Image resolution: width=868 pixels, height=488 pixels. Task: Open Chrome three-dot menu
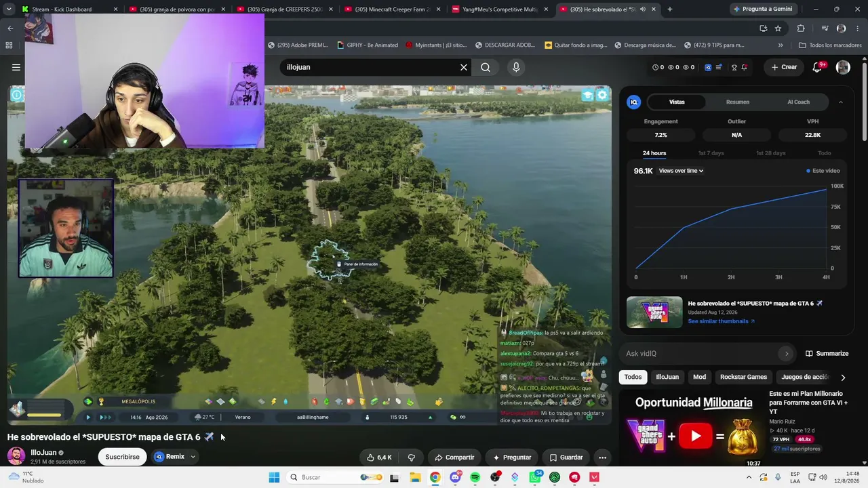[858, 28]
